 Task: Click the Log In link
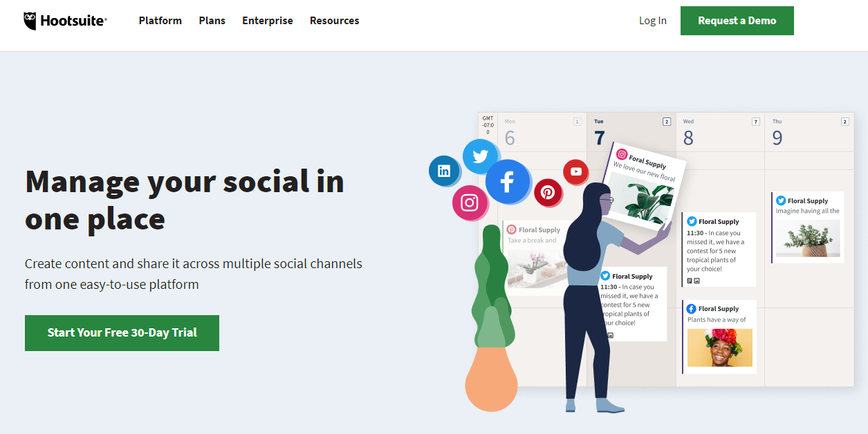(x=653, y=21)
